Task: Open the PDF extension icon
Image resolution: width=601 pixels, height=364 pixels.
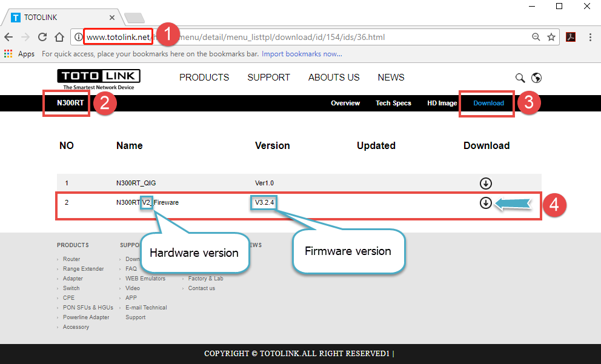Action: [x=571, y=37]
